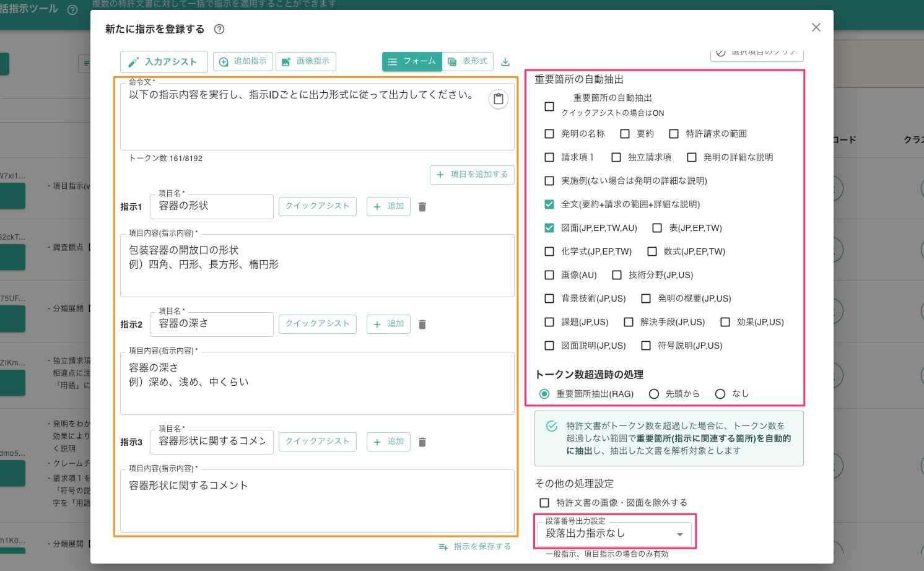This screenshot has height=571, width=924.
Task: Check 技術分野(JP,US) checkbox
Action: [x=617, y=275]
